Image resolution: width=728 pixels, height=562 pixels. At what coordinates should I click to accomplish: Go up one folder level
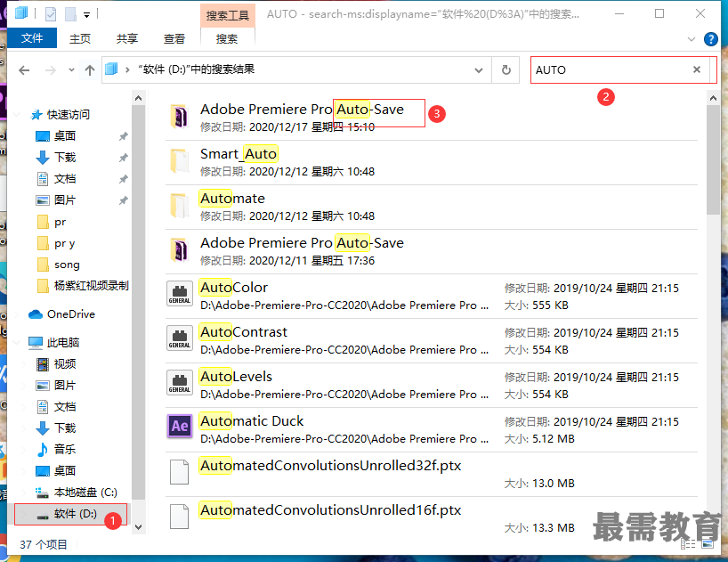(x=90, y=70)
